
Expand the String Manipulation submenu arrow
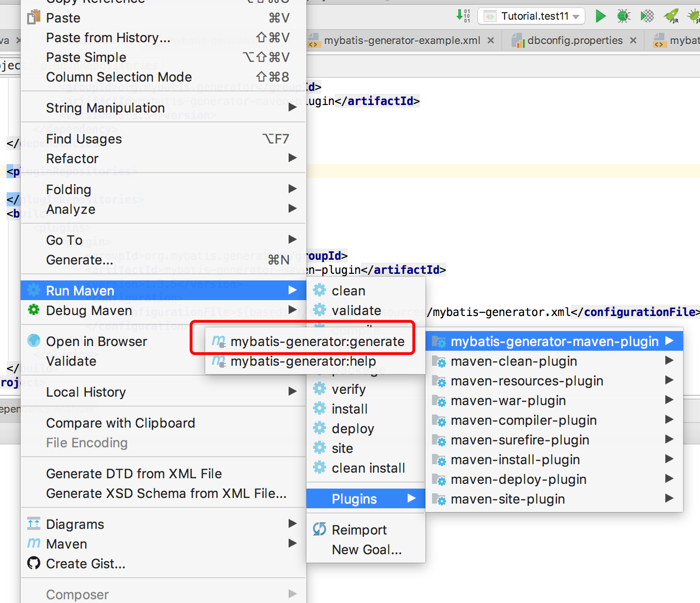click(292, 107)
